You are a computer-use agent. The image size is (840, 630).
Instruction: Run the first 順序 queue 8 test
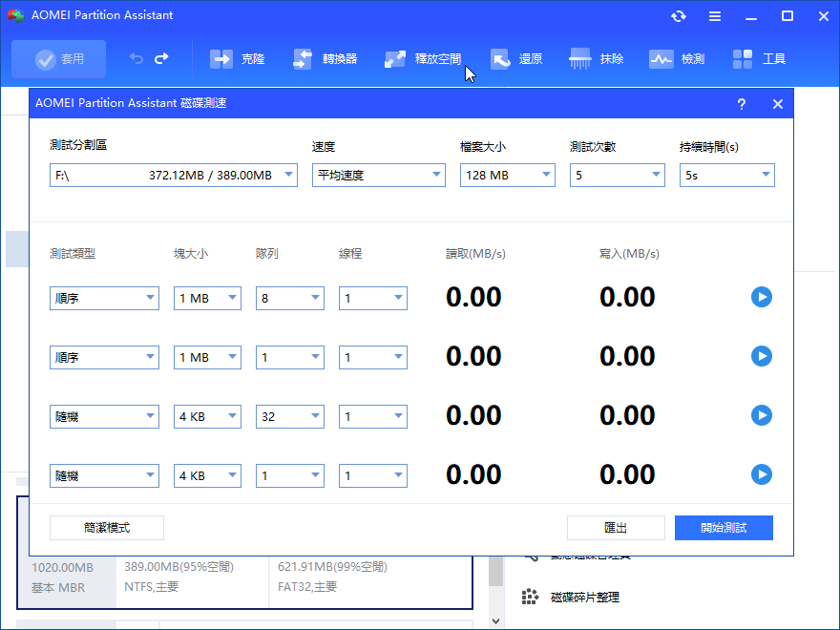pos(762,297)
